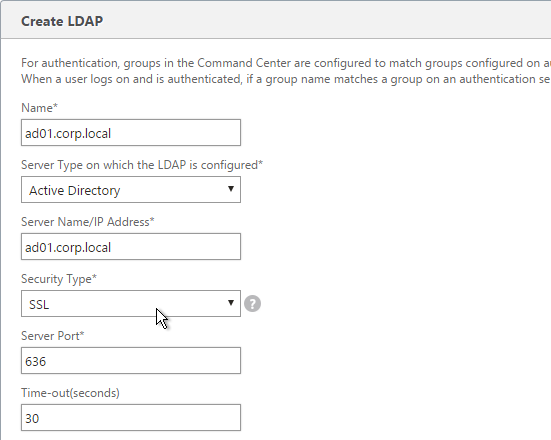Viewport: 551px width, 440px height.
Task: Click the Time-out(seconds) label
Action: (x=70, y=393)
